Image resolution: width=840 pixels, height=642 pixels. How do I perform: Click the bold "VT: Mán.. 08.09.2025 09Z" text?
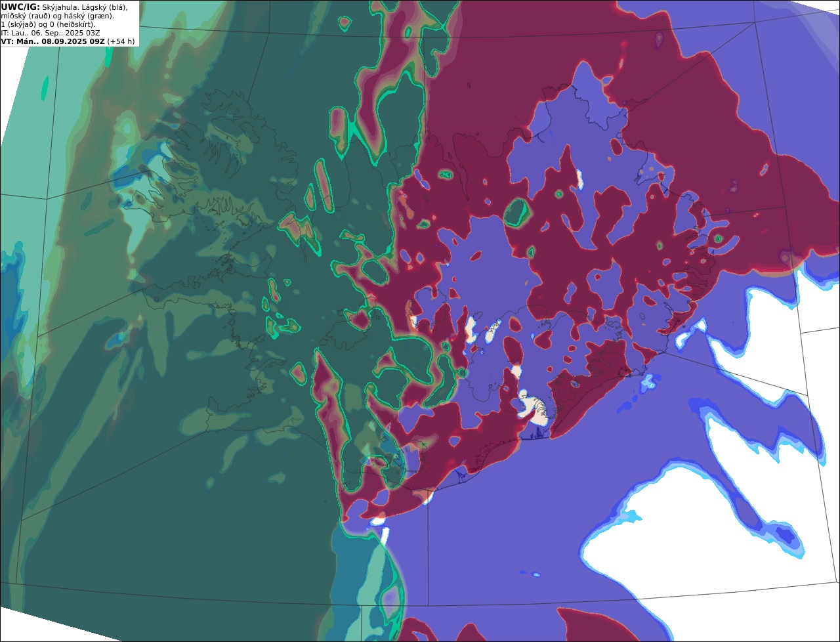[x=53, y=41]
